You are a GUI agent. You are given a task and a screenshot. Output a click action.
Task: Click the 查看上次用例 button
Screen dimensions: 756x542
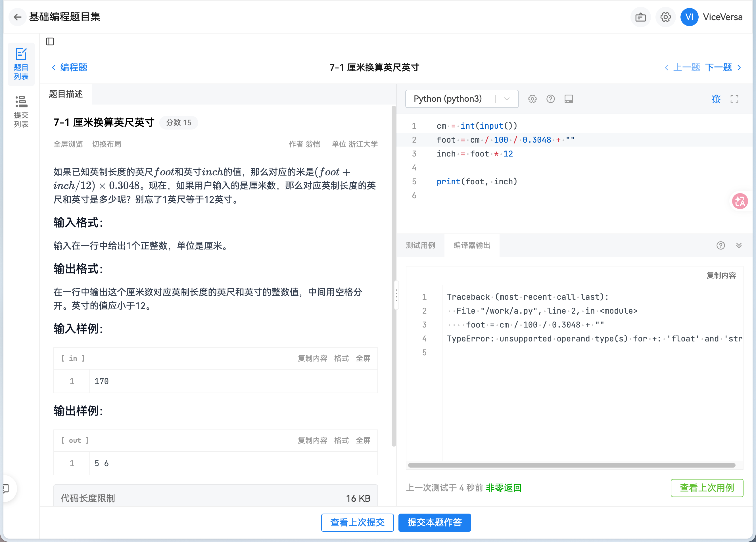[707, 488]
